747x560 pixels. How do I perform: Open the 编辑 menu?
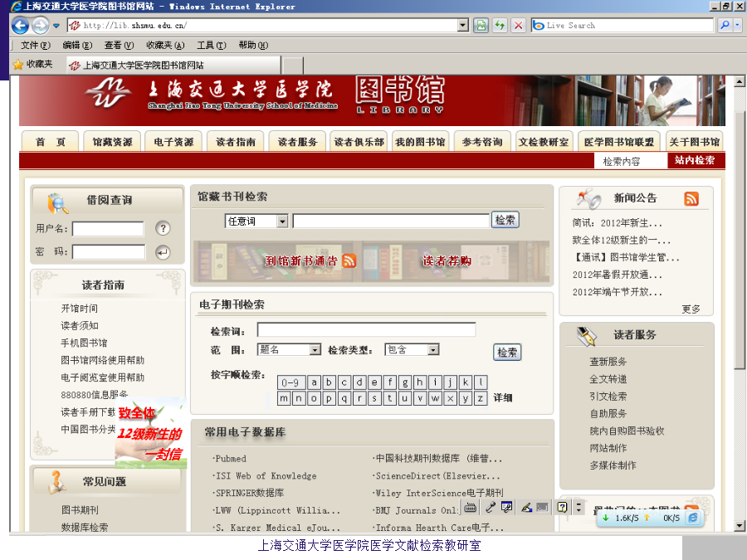click(77, 46)
